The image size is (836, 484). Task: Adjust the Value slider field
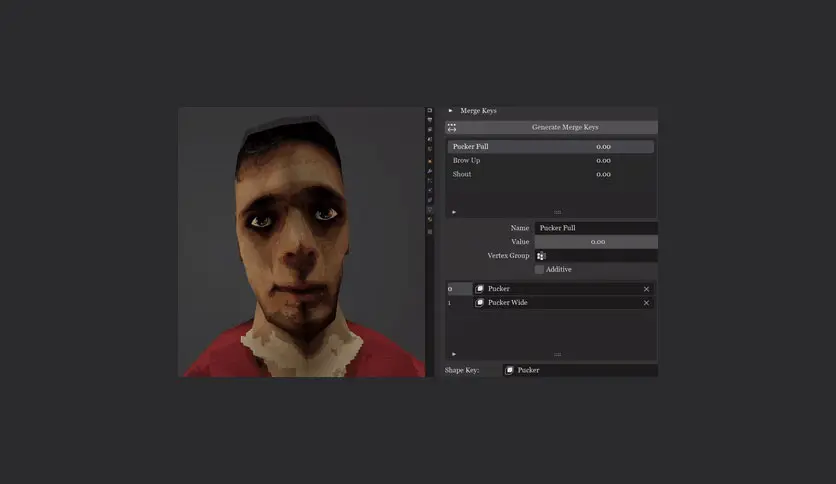(596, 242)
